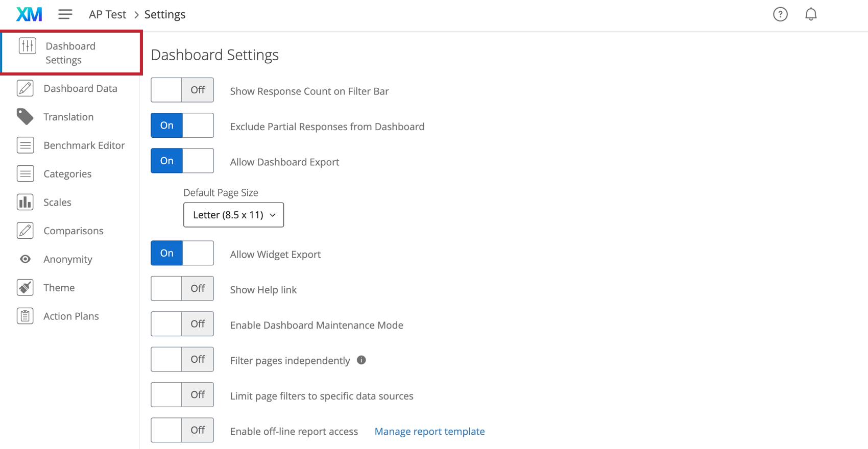Click the Anonymity eye icon
This screenshot has width=868, height=449.
[25, 259]
